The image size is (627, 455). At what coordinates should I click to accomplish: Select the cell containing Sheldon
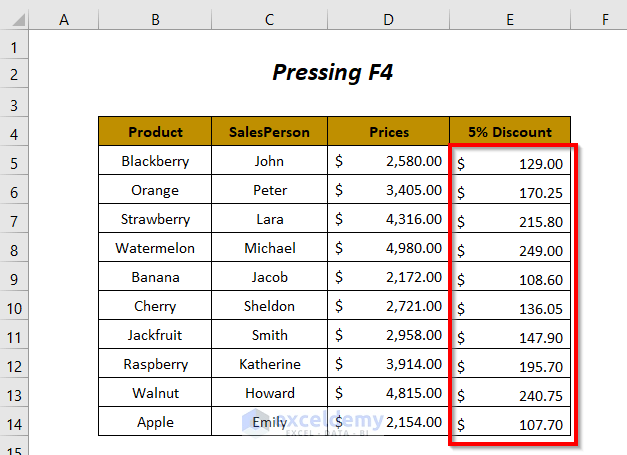point(269,306)
